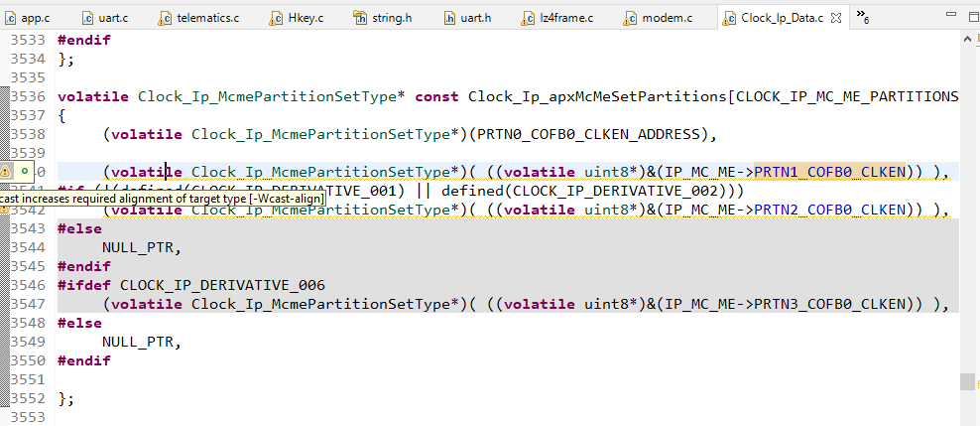Screen dimensions: 980x426
Task: Select the Clock_Ip_Data.c tab
Action: pos(782,18)
